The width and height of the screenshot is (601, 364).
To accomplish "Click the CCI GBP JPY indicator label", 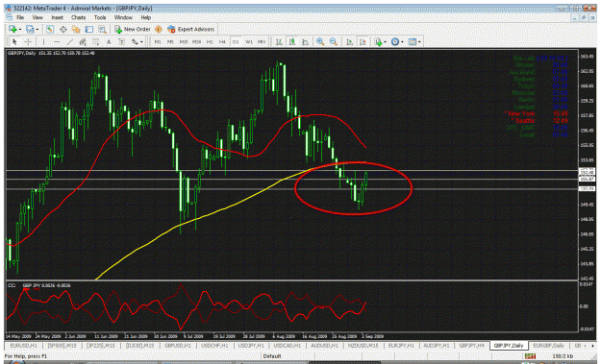I will (x=38, y=285).
